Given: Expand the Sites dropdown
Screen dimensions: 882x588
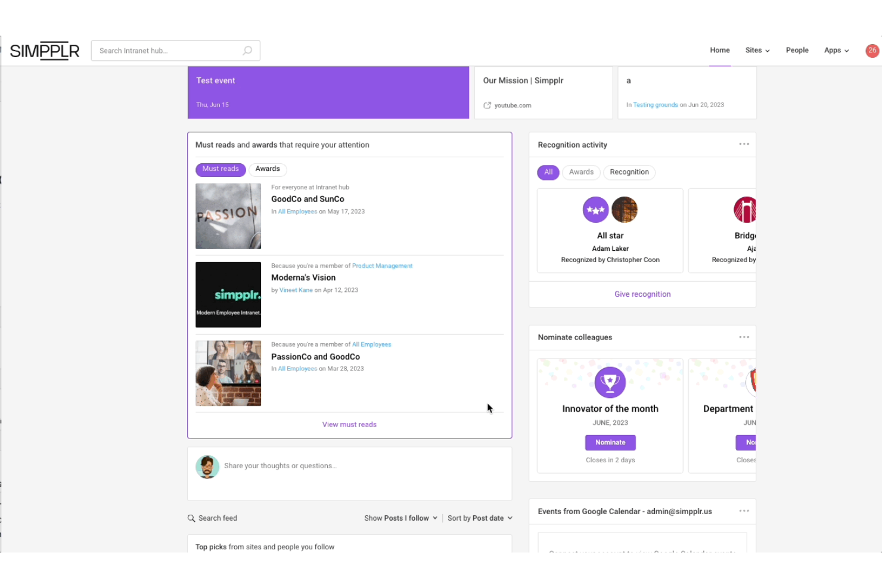Looking at the screenshot, I should click(x=757, y=50).
